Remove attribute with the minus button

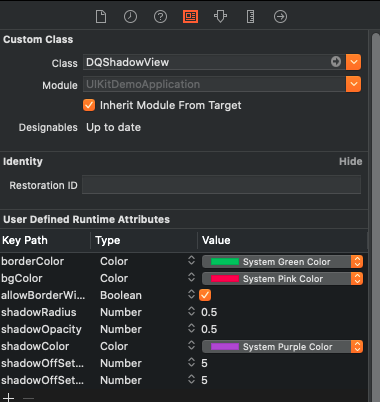click(29, 398)
